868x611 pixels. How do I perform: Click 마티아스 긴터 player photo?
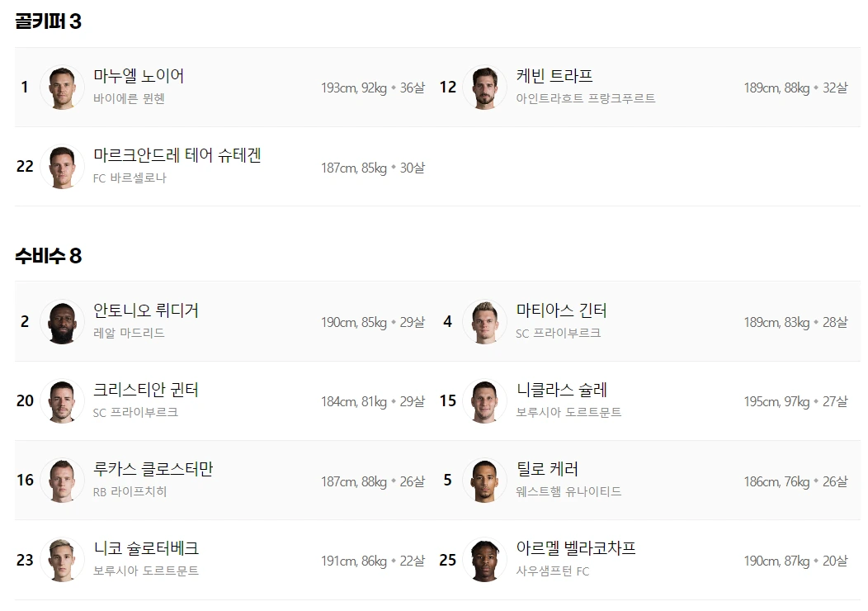(484, 322)
